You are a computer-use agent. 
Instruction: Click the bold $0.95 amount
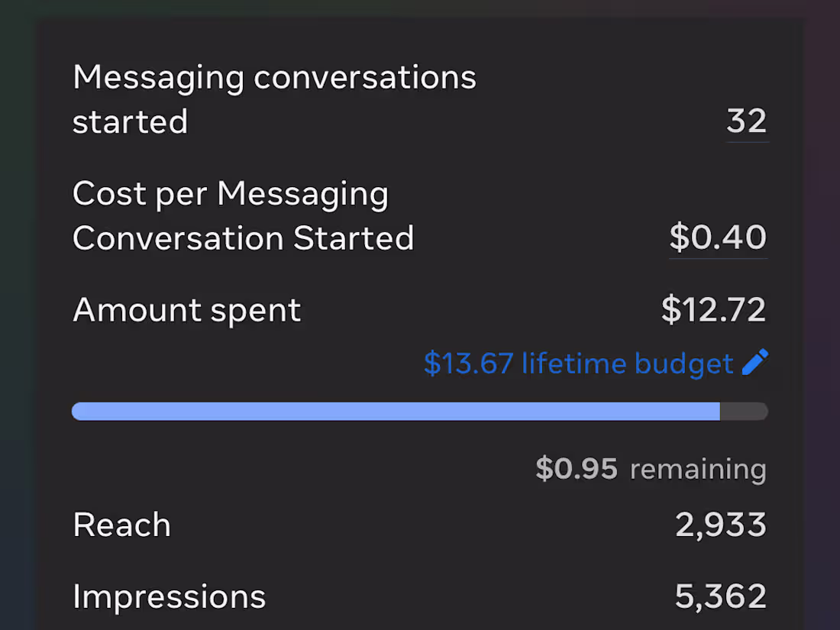coord(577,468)
